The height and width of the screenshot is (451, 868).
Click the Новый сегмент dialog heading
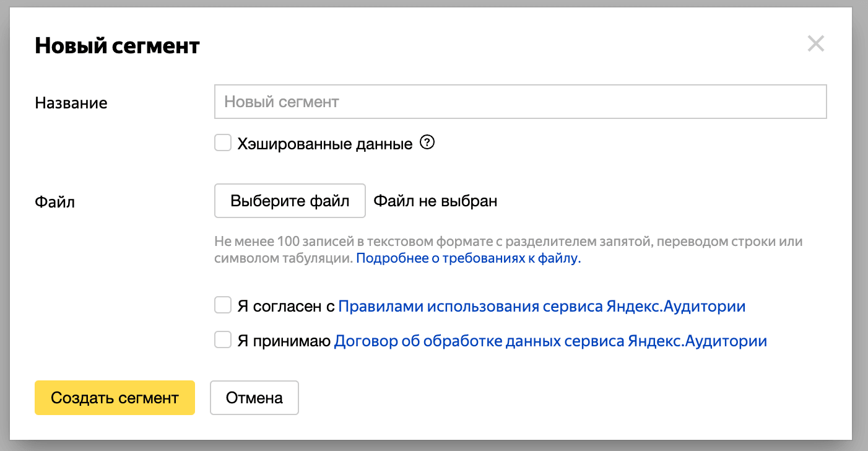pos(117,46)
